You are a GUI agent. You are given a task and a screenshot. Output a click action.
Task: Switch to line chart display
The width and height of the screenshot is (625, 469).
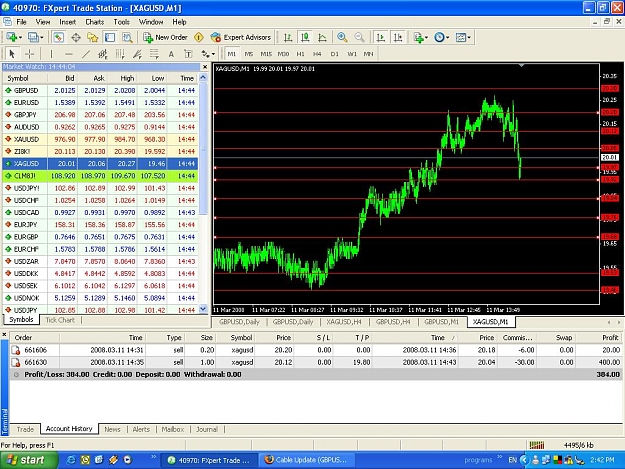pos(322,37)
